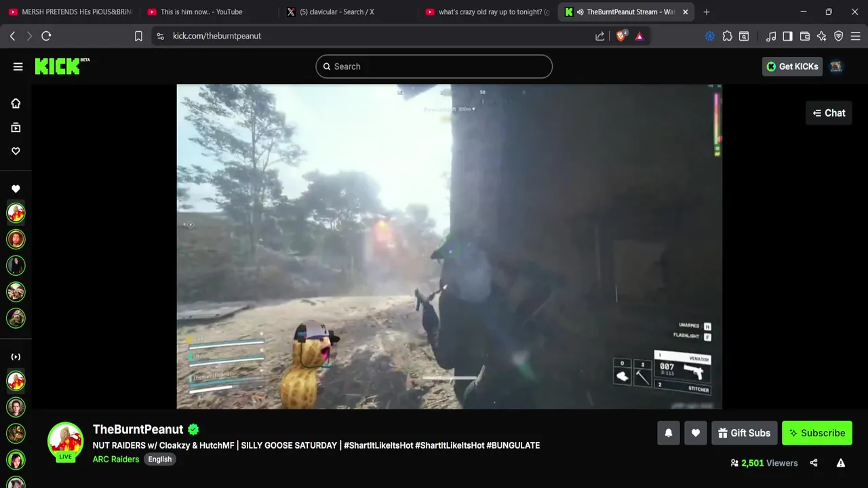Open the user profile avatar menu
This screenshot has width=868, height=488.
pyautogui.click(x=836, y=66)
